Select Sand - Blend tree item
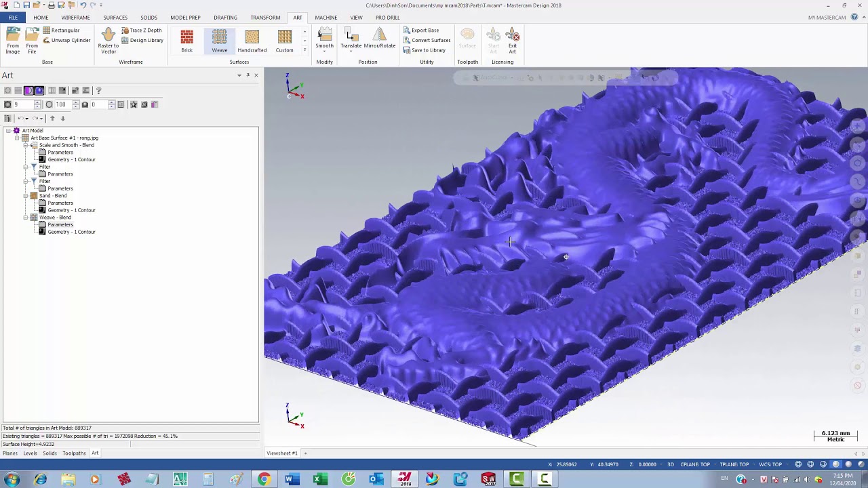This screenshot has width=868, height=488. [52, 195]
